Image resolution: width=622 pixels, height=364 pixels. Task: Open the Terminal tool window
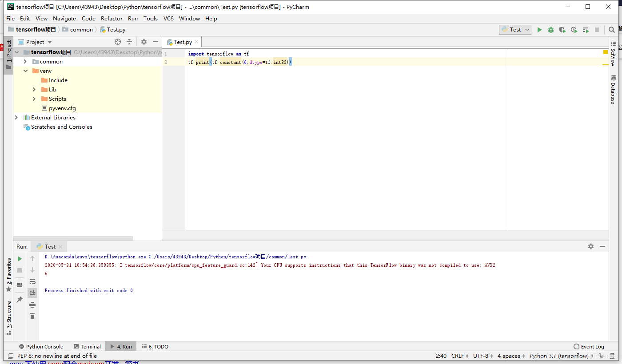click(x=88, y=347)
